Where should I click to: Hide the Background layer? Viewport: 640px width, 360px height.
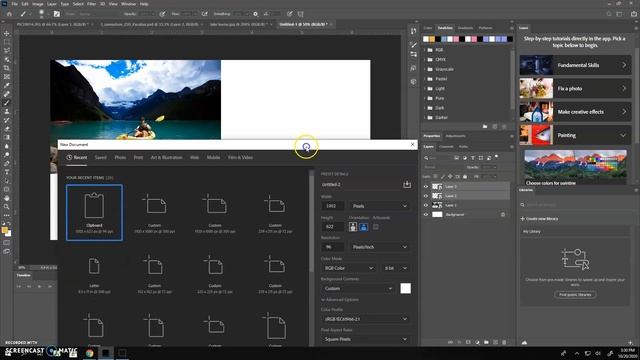[x=426, y=215]
